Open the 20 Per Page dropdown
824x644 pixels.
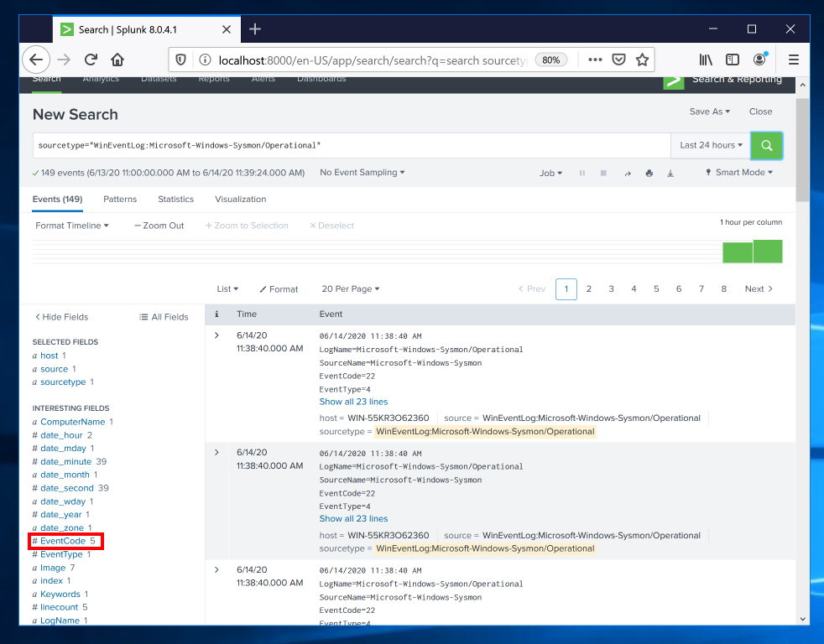click(x=350, y=288)
